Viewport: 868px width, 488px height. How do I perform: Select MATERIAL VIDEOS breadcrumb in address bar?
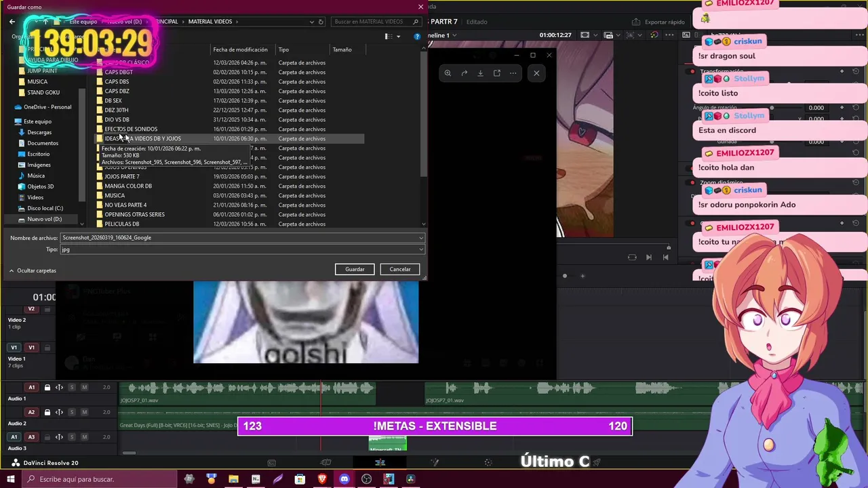(x=210, y=22)
